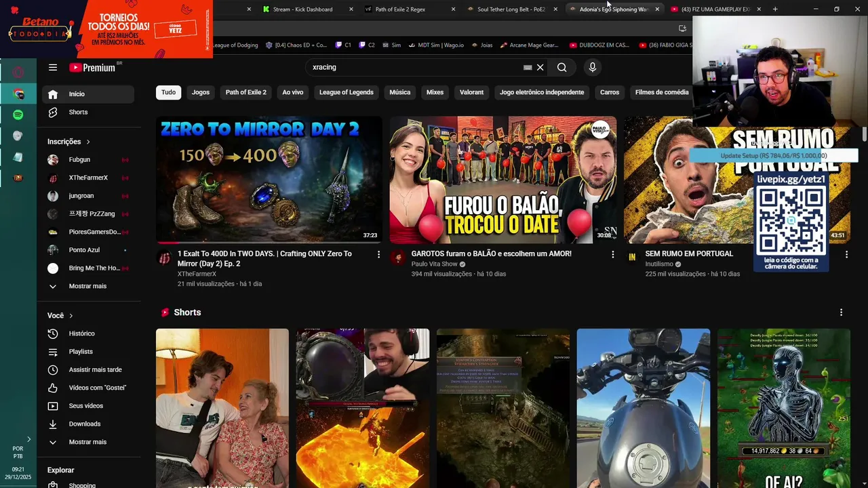
Task: Open the Joias bookmark
Action: tap(481, 45)
